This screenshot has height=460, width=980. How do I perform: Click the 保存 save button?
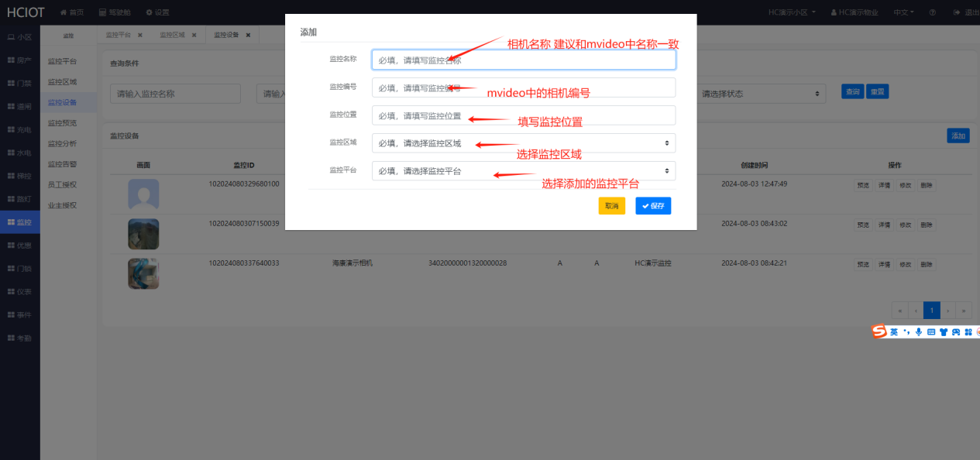click(653, 206)
